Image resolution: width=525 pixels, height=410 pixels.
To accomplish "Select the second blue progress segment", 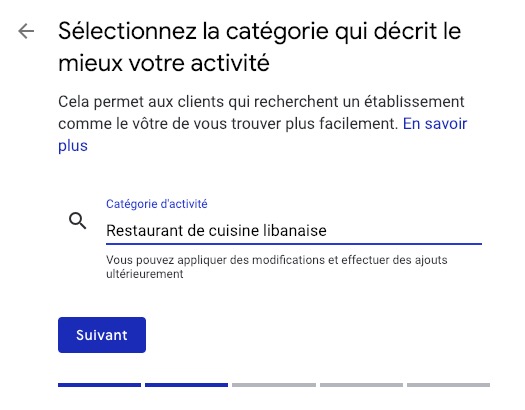I will [x=186, y=385].
